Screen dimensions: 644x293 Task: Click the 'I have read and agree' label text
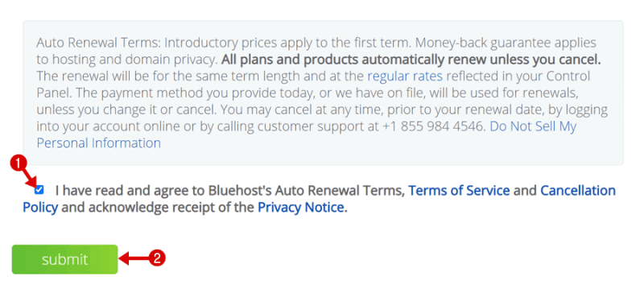click(x=122, y=191)
